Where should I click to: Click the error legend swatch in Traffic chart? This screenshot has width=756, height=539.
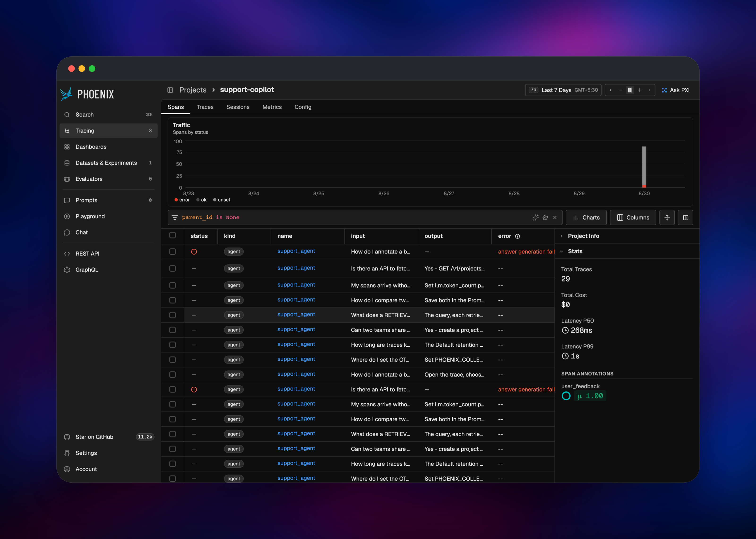click(x=176, y=200)
